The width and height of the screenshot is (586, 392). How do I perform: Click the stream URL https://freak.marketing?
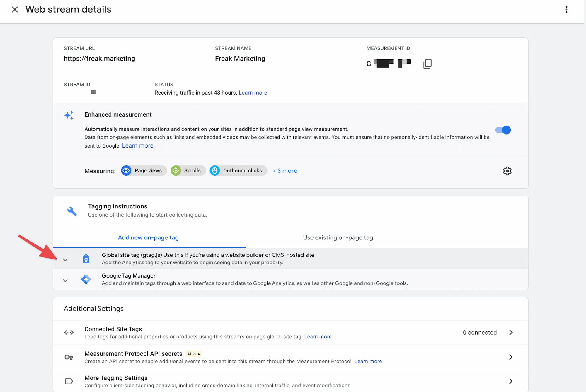click(x=99, y=59)
